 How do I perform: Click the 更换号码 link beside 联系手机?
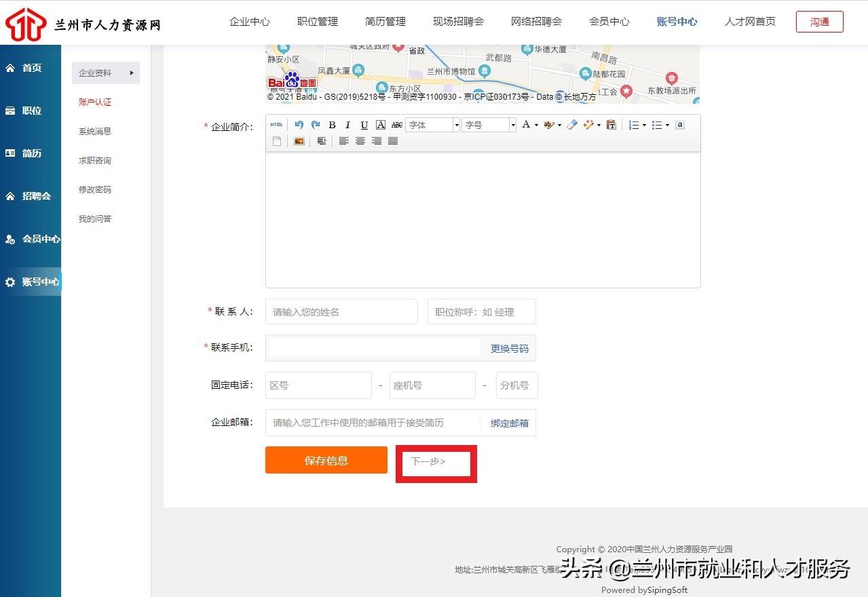tap(508, 348)
